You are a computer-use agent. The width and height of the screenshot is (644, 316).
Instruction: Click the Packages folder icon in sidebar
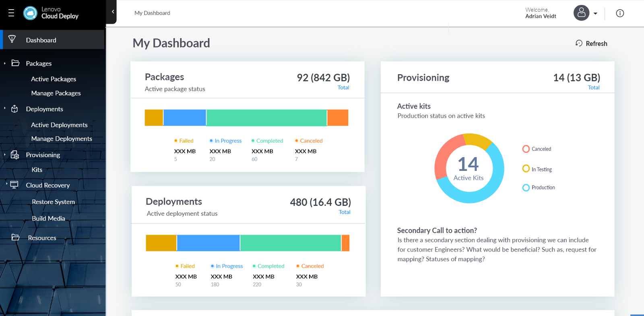pos(15,63)
